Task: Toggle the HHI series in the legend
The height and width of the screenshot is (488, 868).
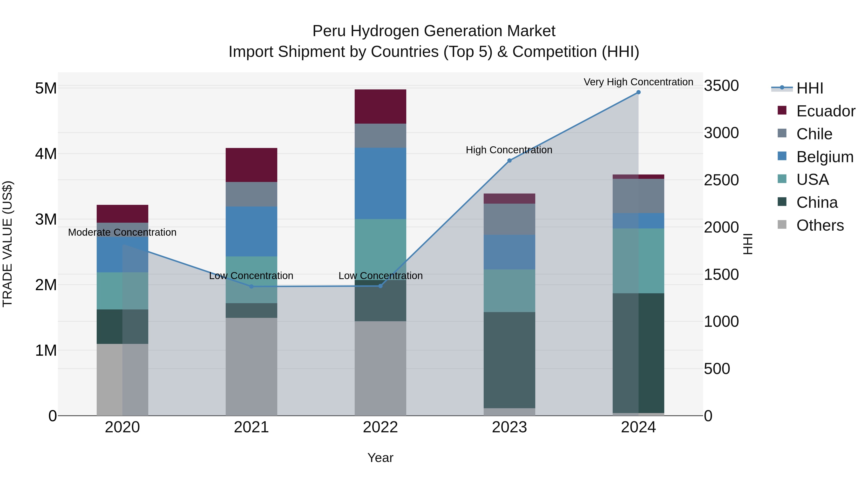Action: coord(797,88)
